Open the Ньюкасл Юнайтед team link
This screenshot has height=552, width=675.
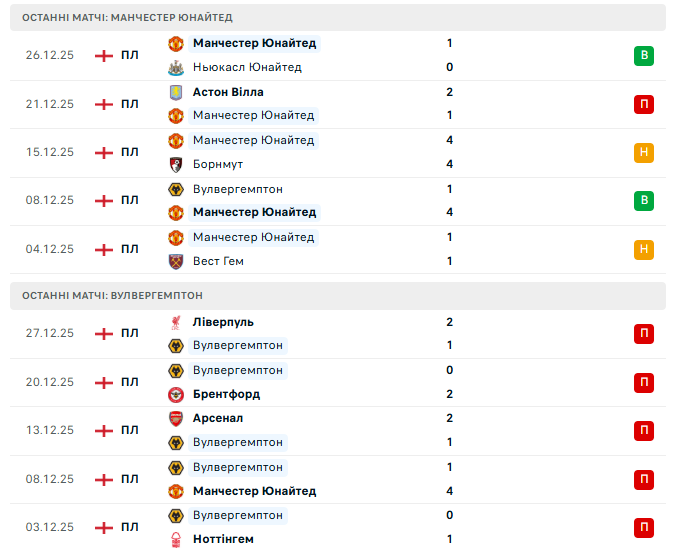click(x=247, y=68)
